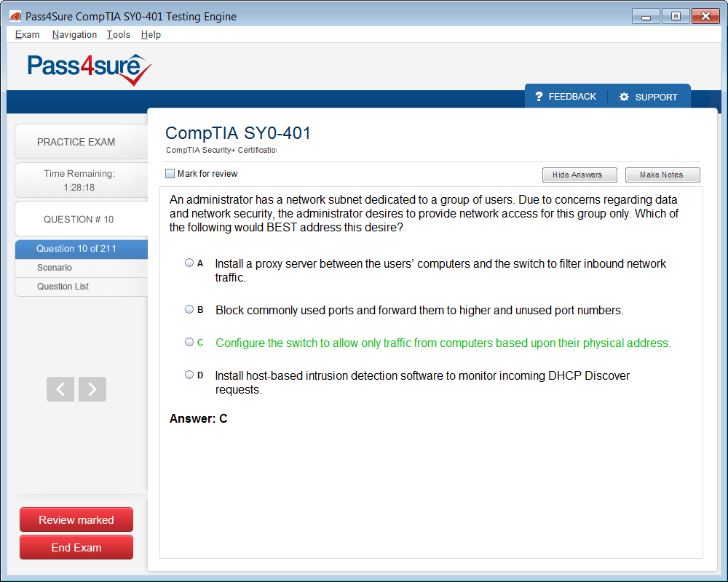Click the Make Notes button
The image size is (728, 582).
[x=662, y=175]
